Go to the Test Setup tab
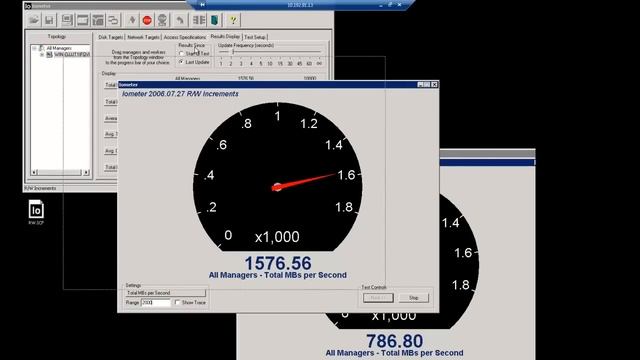The width and height of the screenshot is (640, 360). coord(255,37)
